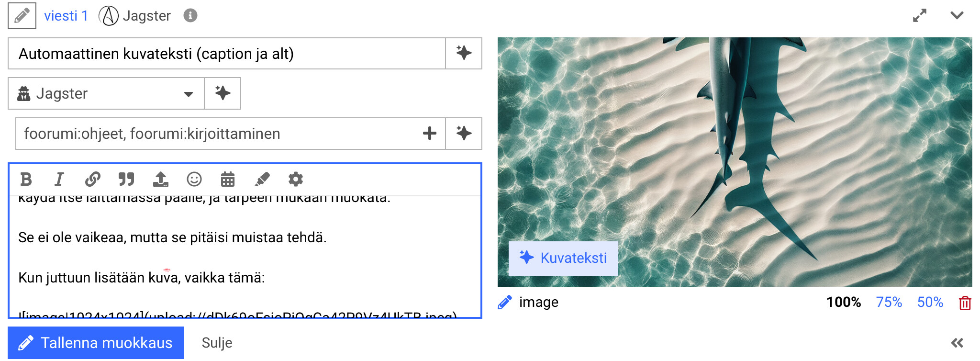Viewport: 980px width, 361px height.
Task: Select the 100% image size option
Action: coord(843,302)
